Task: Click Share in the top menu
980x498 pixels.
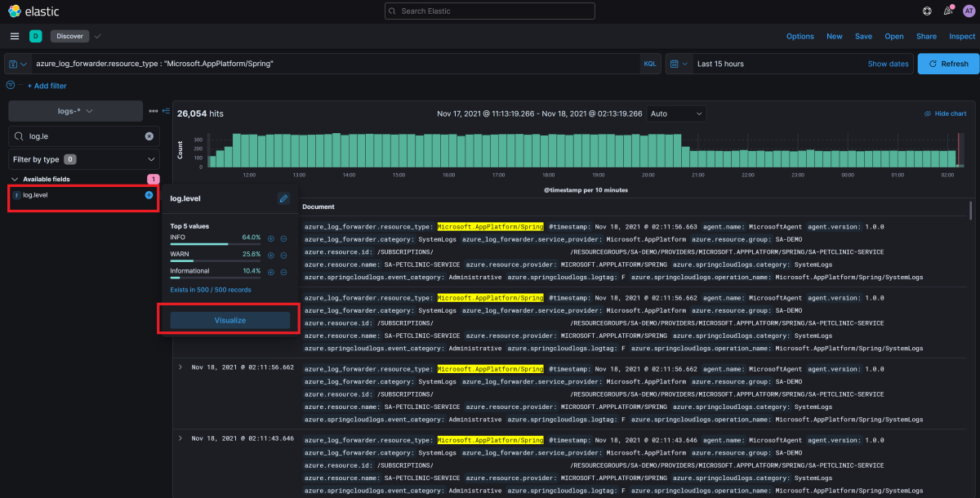Action: tap(926, 36)
